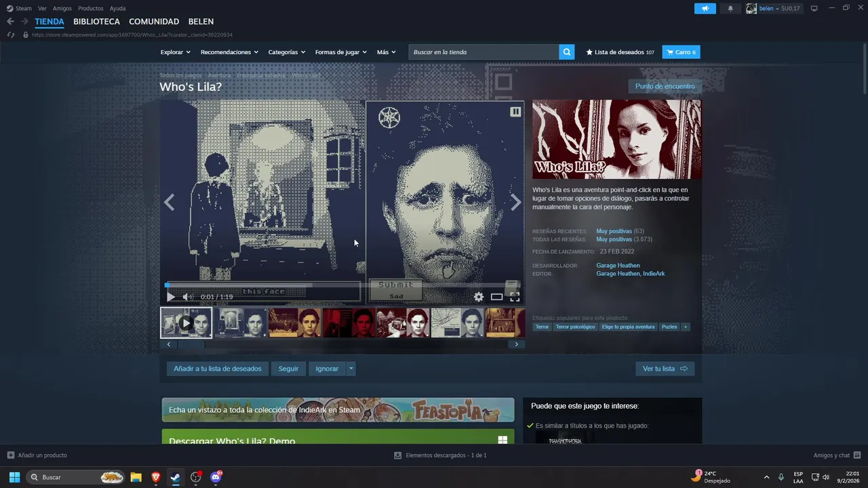Open the Punto de encuentro hub
The height and width of the screenshot is (488, 868).
coord(665,86)
